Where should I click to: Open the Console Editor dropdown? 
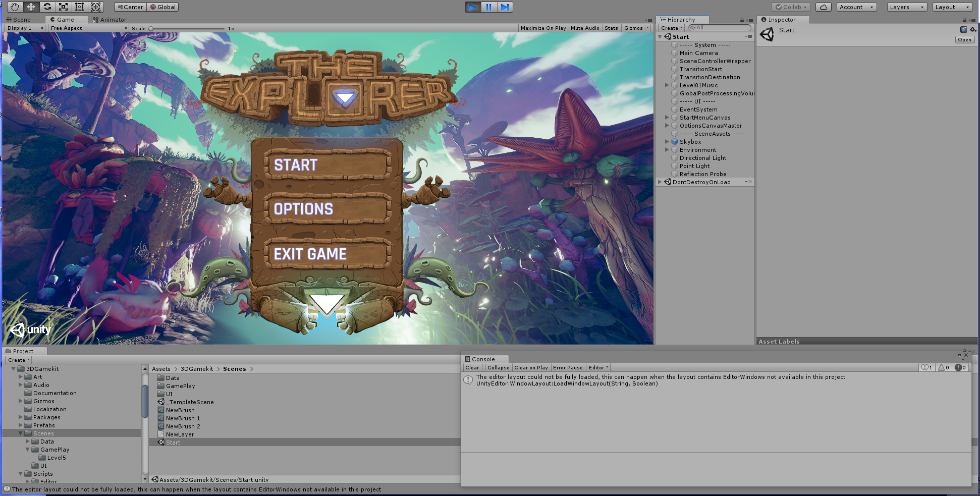pyautogui.click(x=598, y=368)
